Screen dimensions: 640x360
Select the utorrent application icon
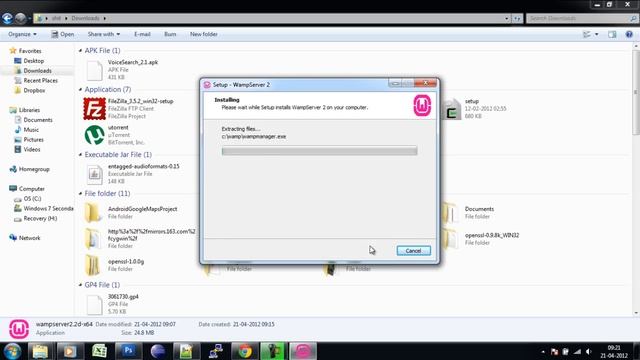click(x=94, y=135)
